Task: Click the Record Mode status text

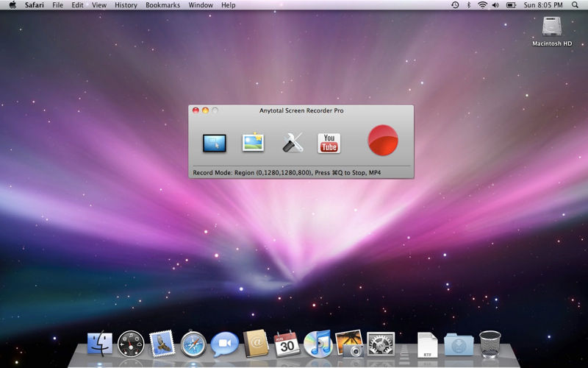Action: click(x=287, y=173)
